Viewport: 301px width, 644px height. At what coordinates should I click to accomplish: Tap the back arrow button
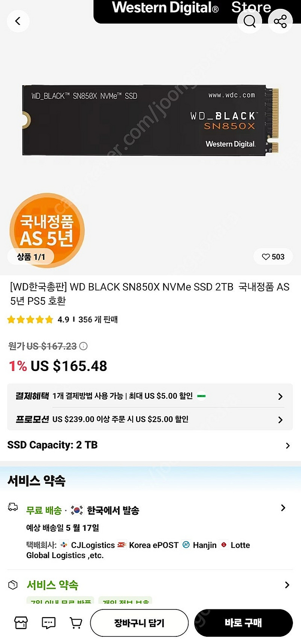coord(18,21)
